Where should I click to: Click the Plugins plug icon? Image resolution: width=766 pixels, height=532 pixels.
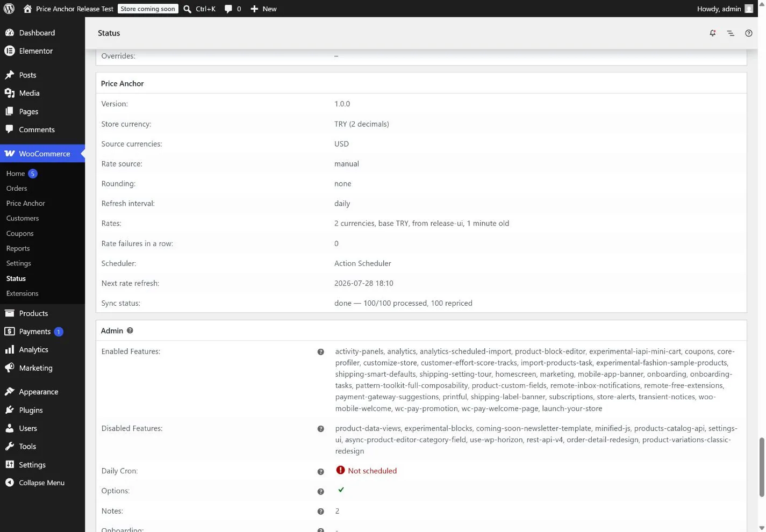click(9, 410)
